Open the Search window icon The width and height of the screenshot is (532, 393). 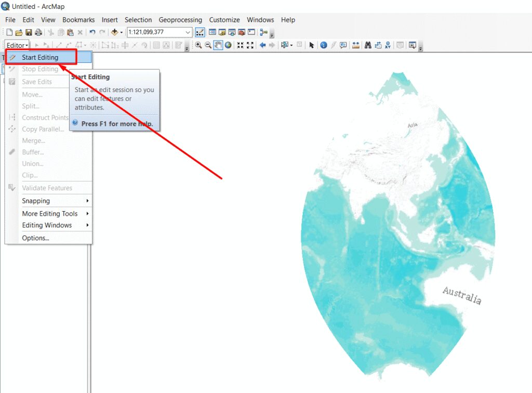click(232, 32)
